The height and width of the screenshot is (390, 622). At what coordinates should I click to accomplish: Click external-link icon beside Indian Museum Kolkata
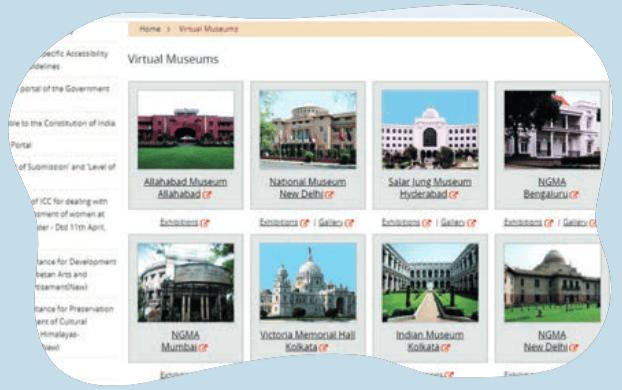(445, 348)
